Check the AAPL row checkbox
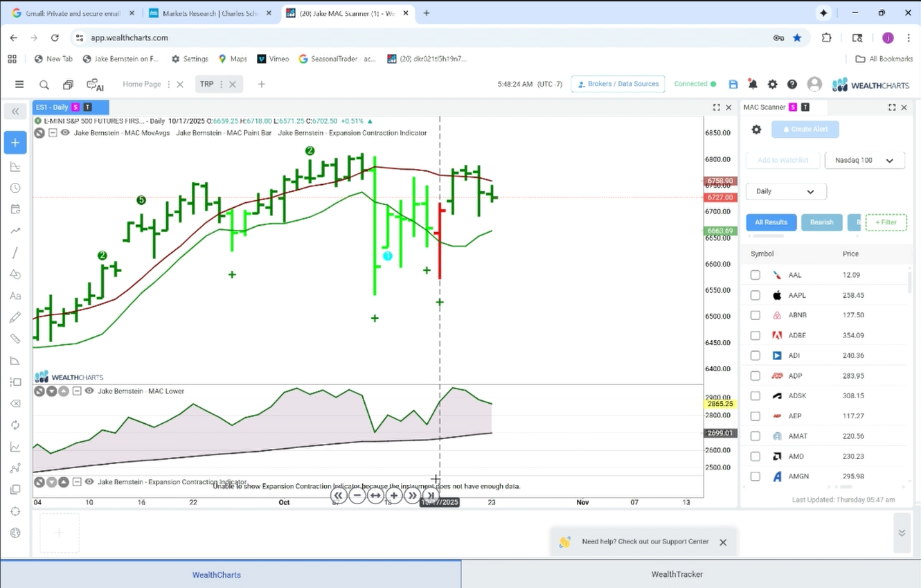This screenshot has height=588, width=921. pos(755,295)
